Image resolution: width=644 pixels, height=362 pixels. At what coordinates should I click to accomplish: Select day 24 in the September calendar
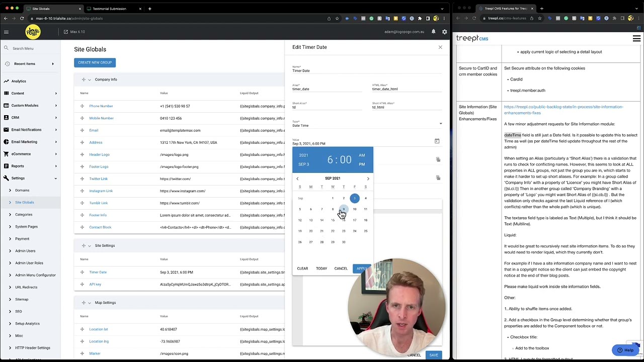(x=355, y=231)
